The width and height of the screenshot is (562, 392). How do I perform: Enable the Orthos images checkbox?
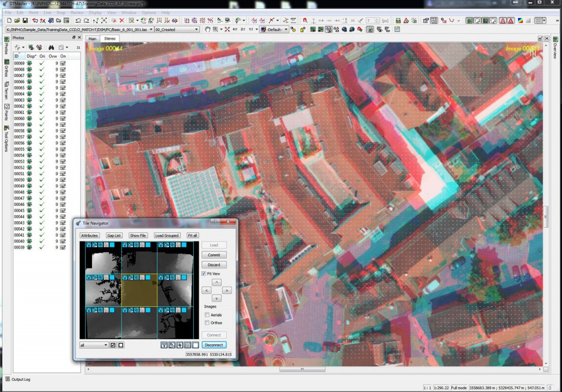[x=207, y=323]
